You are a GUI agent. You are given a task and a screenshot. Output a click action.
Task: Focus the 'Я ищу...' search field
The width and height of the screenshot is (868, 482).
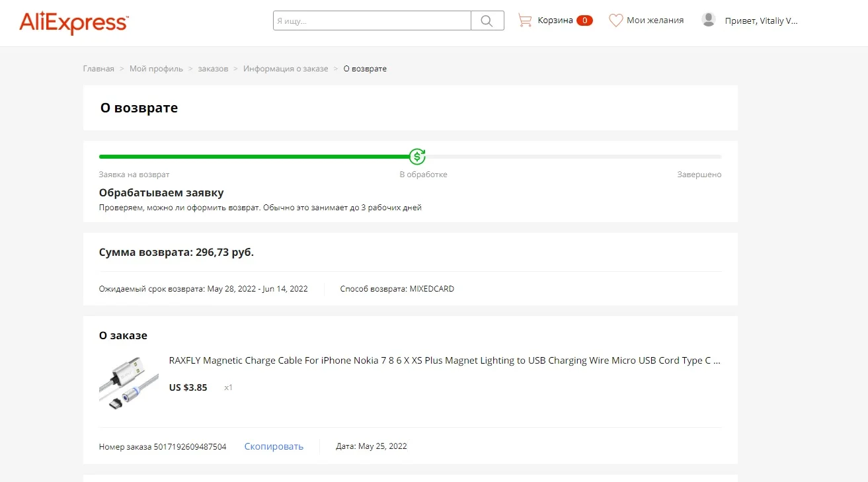pyautogui.click(x=372, y=20)
